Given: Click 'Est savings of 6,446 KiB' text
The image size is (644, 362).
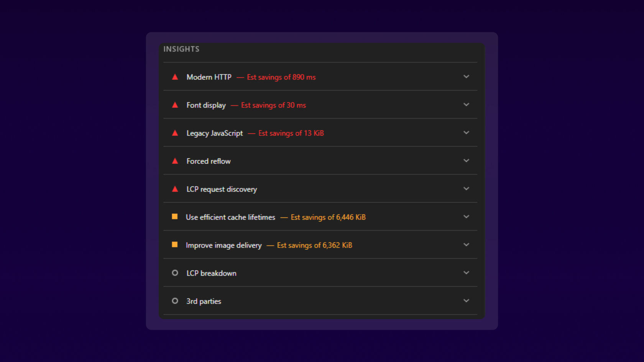Looking at the screenshot, I should [328, 217].
